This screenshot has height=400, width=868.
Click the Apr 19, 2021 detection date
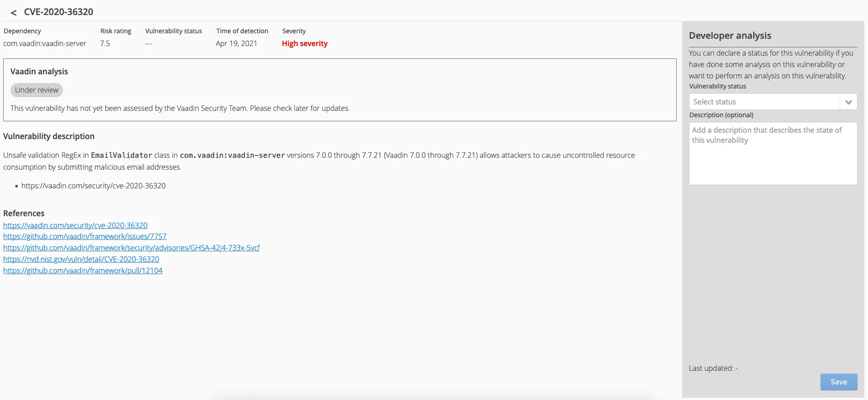tap(236, 44)
